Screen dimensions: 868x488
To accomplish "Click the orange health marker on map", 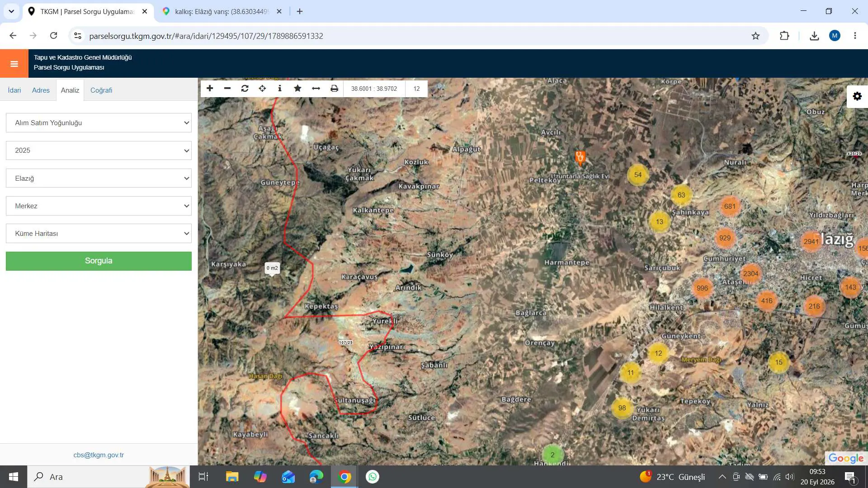I will (580, 158).
